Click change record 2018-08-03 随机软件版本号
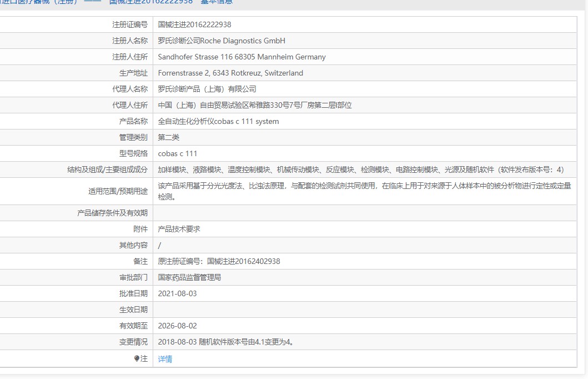Image resolution: width=588 pixels, height=379 pixels. [226, 342]
